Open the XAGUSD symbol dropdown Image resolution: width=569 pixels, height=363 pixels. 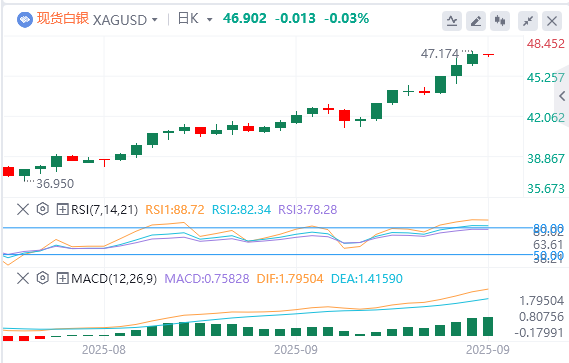click(125, 20)
